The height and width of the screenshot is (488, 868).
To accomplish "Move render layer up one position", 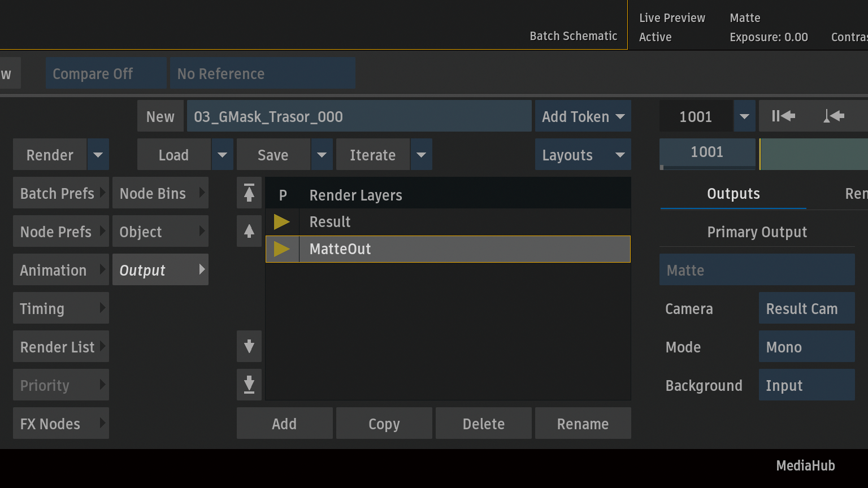I will point(249,232).
